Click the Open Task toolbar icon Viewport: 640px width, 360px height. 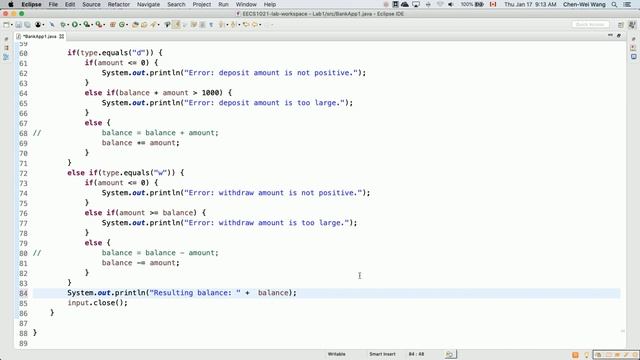pos(144,25)
